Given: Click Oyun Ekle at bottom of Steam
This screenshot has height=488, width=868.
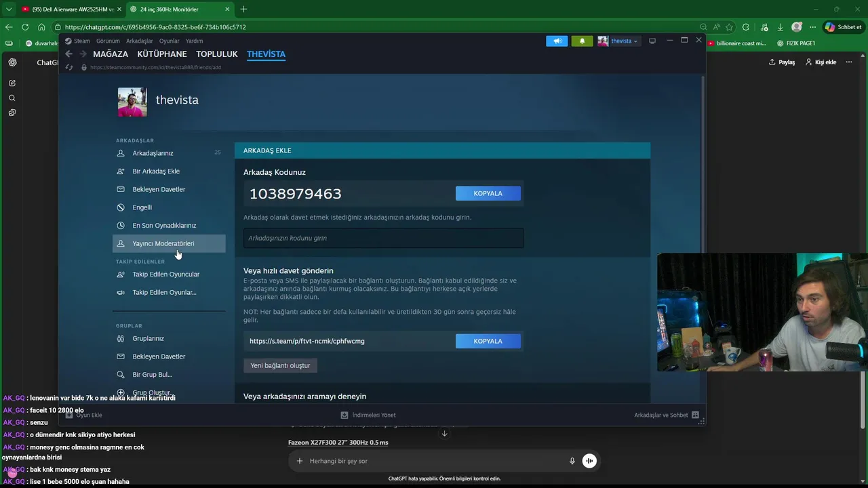Looking at the screenshot, I should click(84, 415).
